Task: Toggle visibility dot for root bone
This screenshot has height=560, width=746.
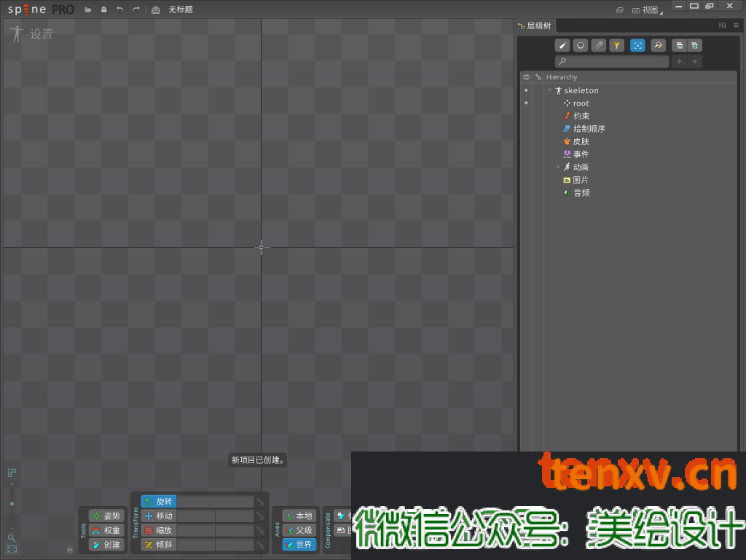Action: point(526,103)
